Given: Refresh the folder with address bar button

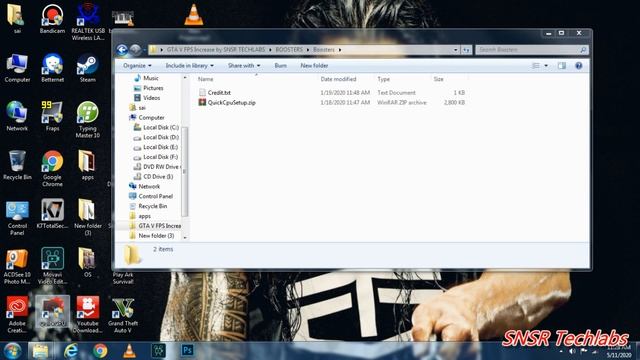Looking at the screenshot, I should [x=466, y=50].
